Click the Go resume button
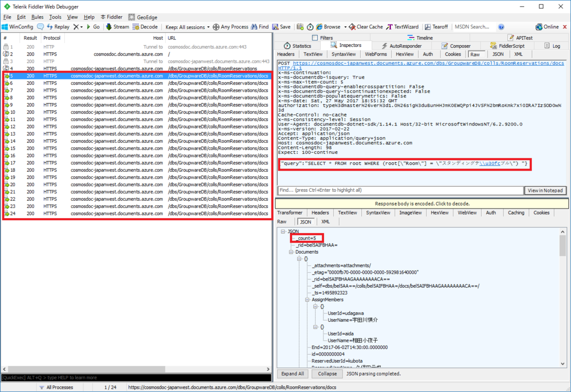Image resolution: width=571 pixels, height=392 pixels. [93, 27]
